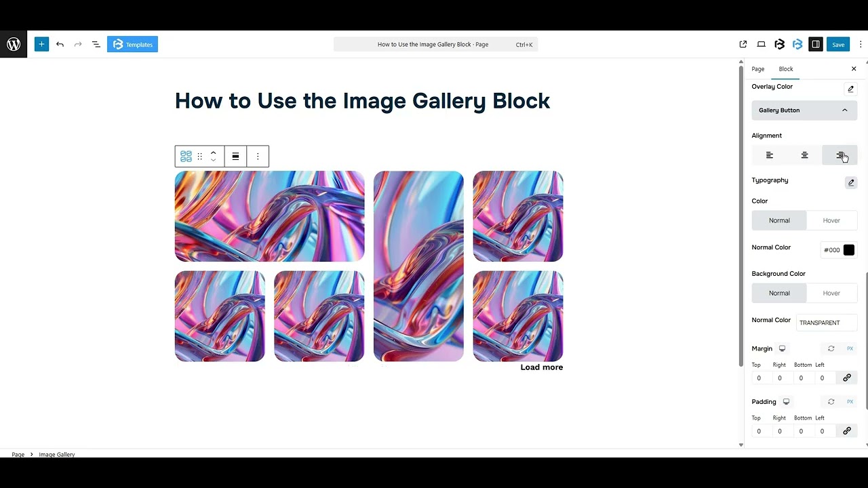This screenshot has width=868, height=488.
Task: Collapse the Gallery Button section
Action: tap(844, 110)
